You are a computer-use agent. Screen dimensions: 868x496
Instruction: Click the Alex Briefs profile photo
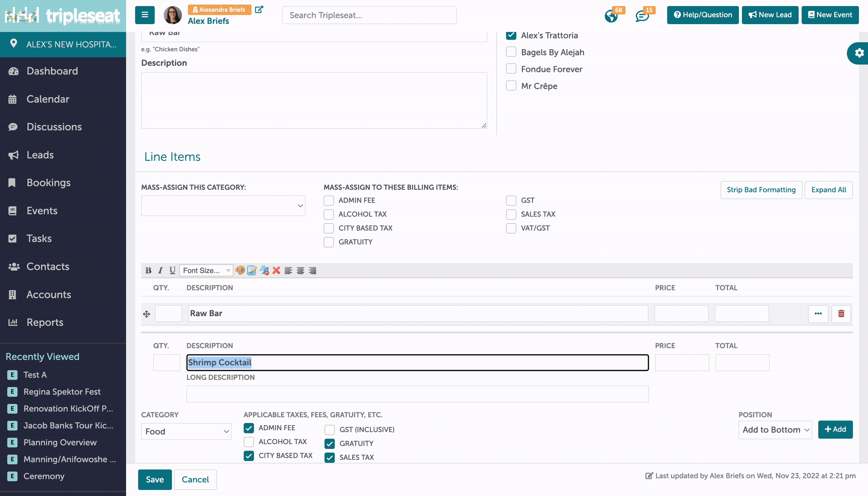(x=173, y=15)
